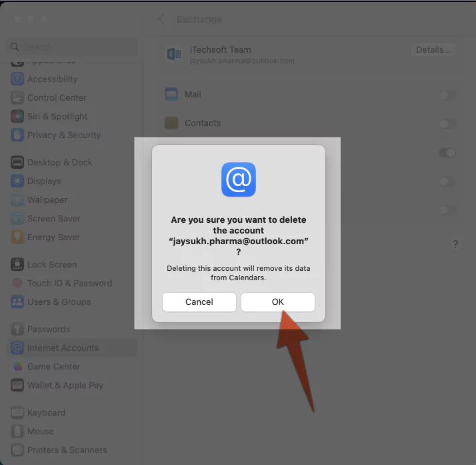This screenshot has width=476, height=465.
Task: Select Lock Screen label in sidebar
Action: (x=52, y=265)
